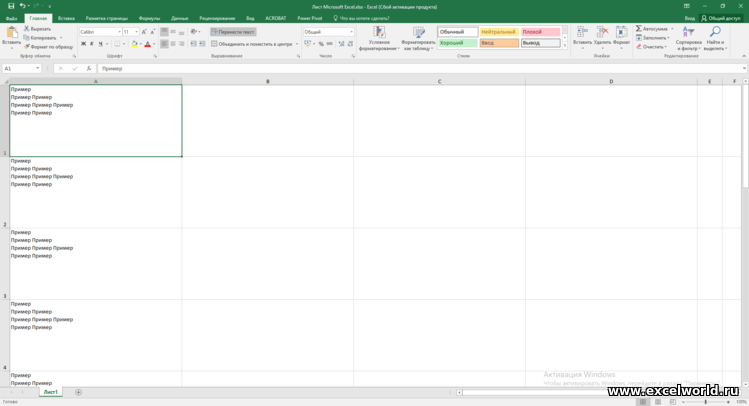
Task: Click the Undo arrow icon
Action: click(x=22, y=6)
